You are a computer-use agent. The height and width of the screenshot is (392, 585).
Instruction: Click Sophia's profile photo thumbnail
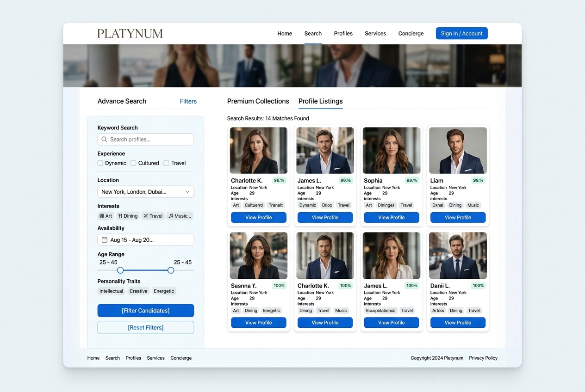392,151
